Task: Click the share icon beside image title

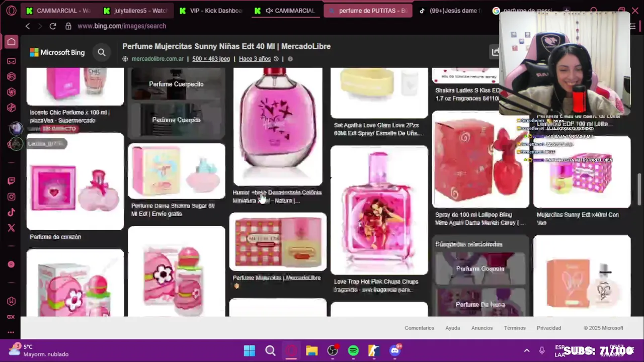Action: point(495,52)
